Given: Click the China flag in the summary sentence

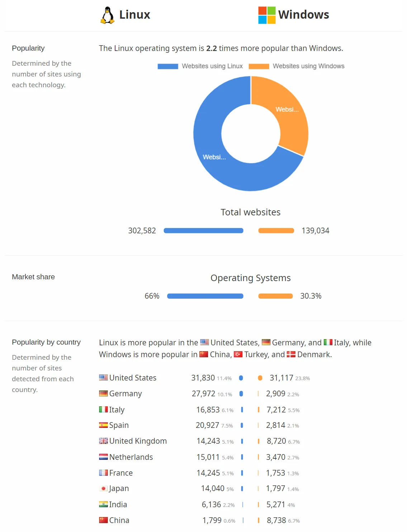Looking at the screenshot, I should pos(204,354).
